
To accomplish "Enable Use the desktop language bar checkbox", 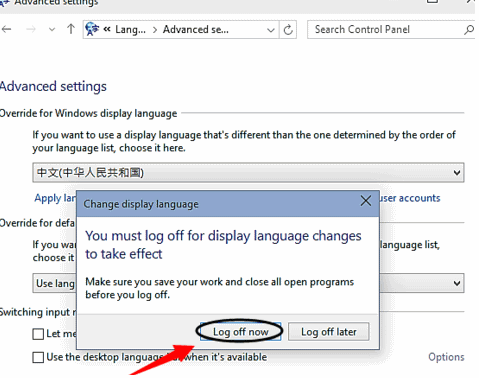I will pyautogui.click(x=38, y=357).
